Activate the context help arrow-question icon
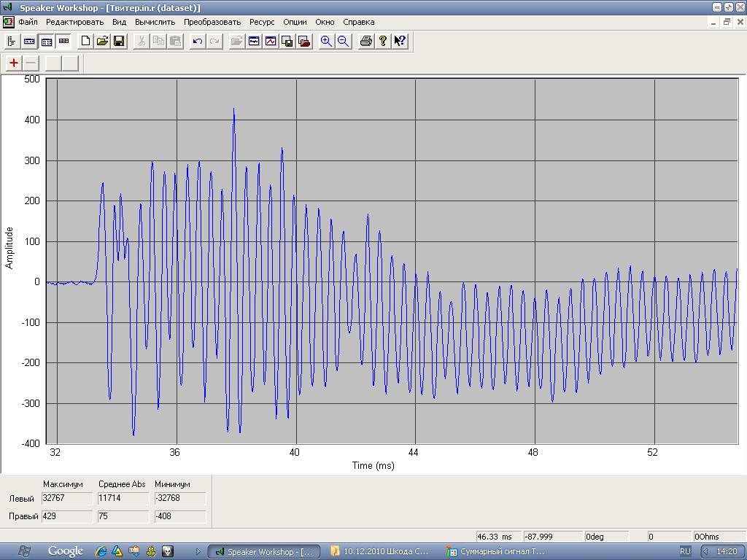Image resolution: width=747 pixels, height=560 pixels. pos(400,41)
